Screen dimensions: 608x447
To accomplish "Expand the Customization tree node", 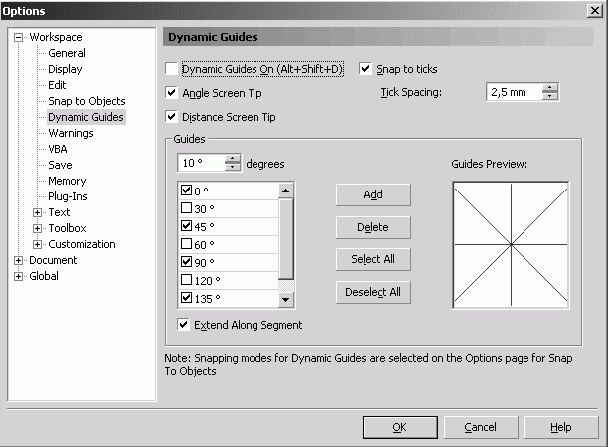I will tap(38, 244).
